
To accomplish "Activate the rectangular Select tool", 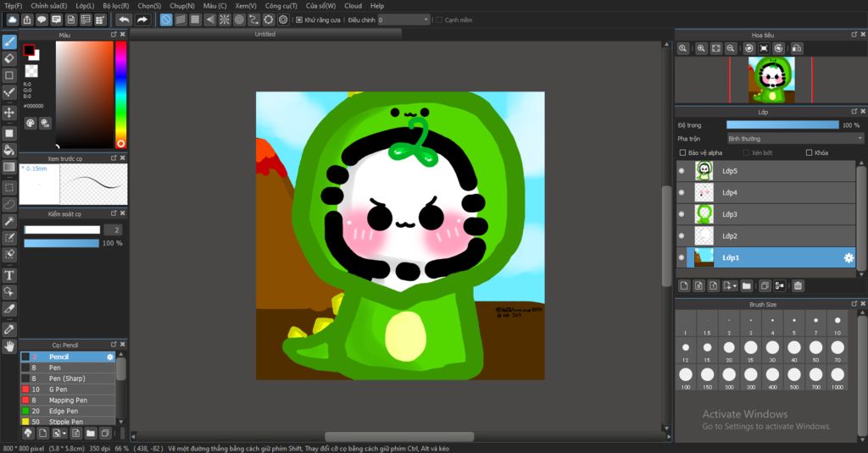I will (x=8, y=187).
